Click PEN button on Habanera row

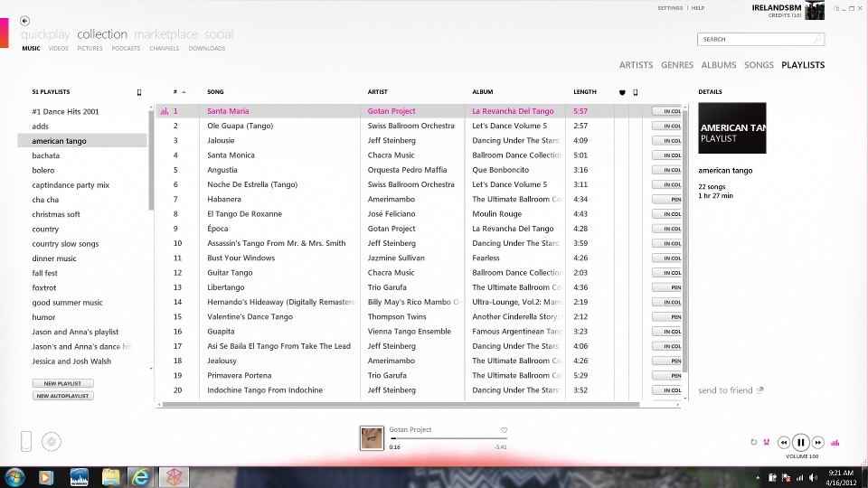point(667,199)
